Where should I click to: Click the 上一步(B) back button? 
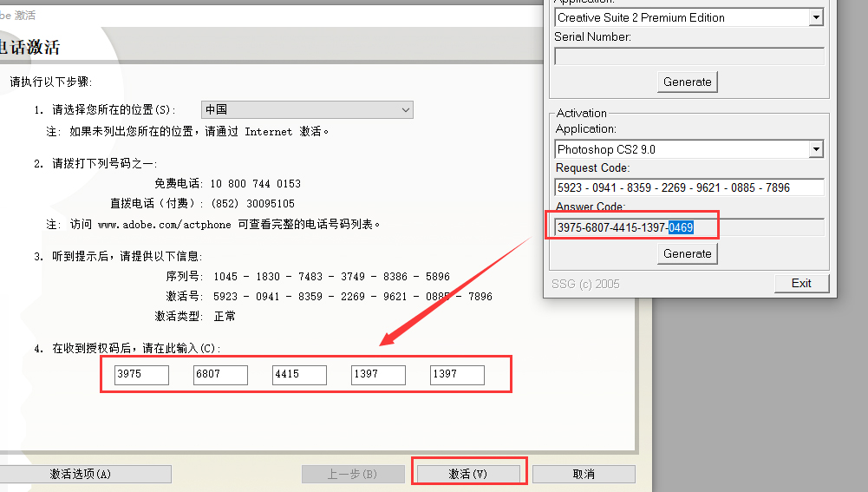point(353,474)
